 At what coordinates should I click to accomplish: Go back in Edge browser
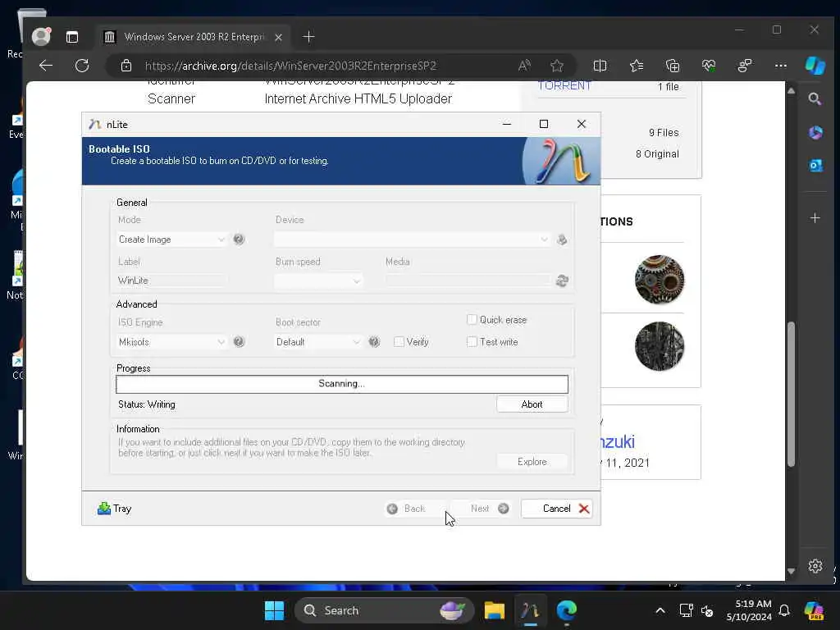46,66
